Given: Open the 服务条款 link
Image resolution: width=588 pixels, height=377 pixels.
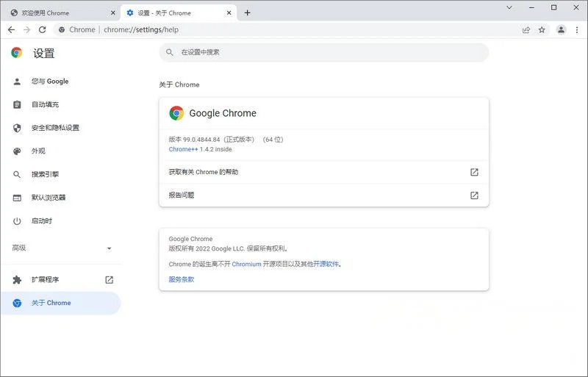Looking at the screenshot, I should pyautogui.click(x=182, y=279).
